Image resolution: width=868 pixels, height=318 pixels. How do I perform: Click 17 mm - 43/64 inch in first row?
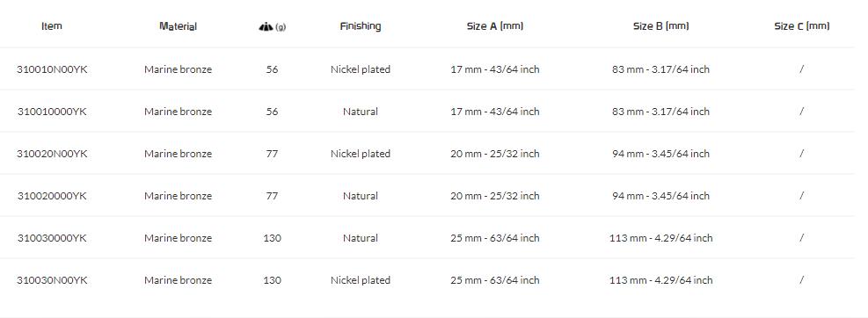(x=495, y=69)
